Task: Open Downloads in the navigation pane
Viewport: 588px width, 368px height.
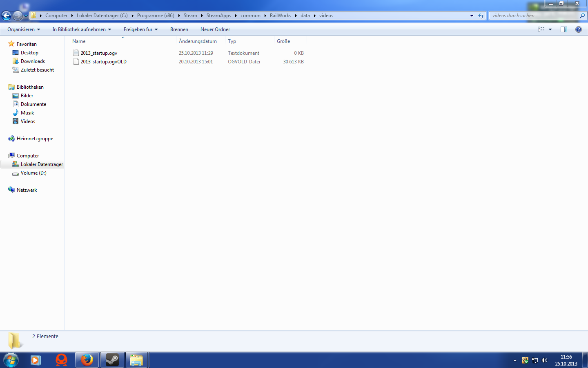Action: [x=33, y=61]
